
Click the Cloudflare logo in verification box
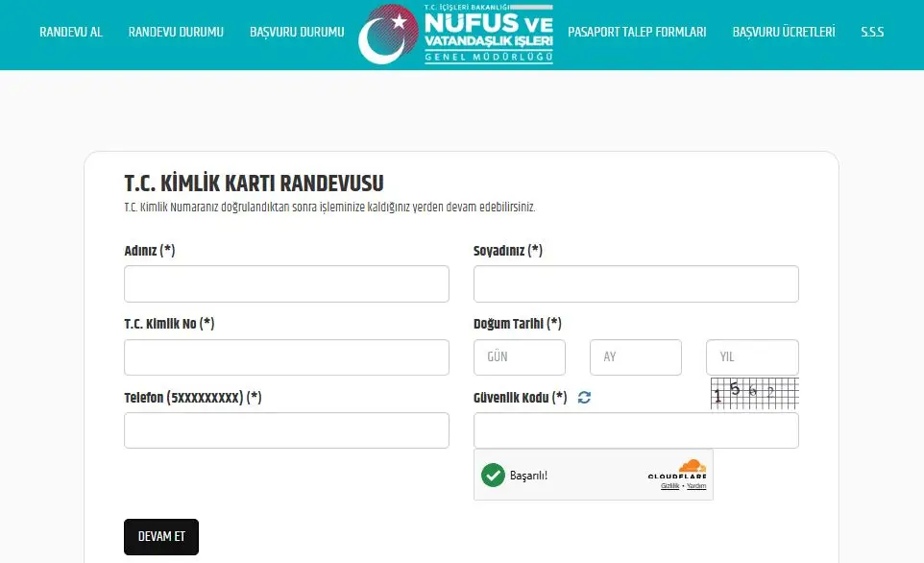[677, 469]
